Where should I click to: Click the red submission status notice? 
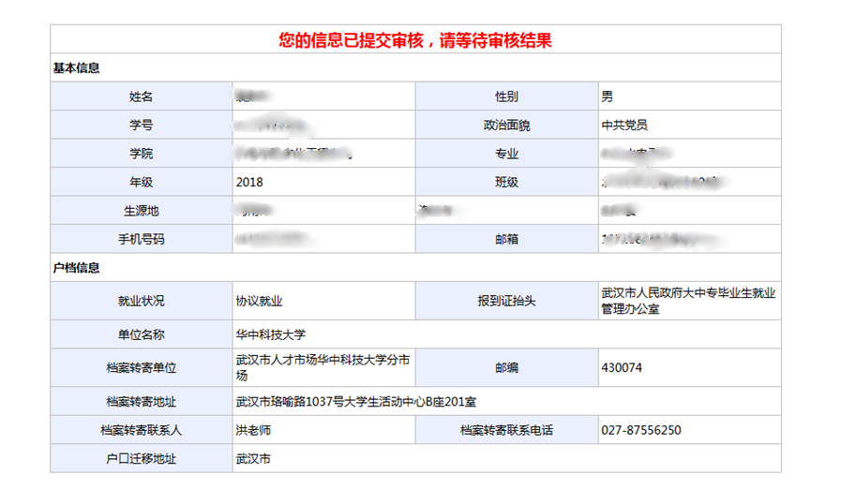(414, 39)
